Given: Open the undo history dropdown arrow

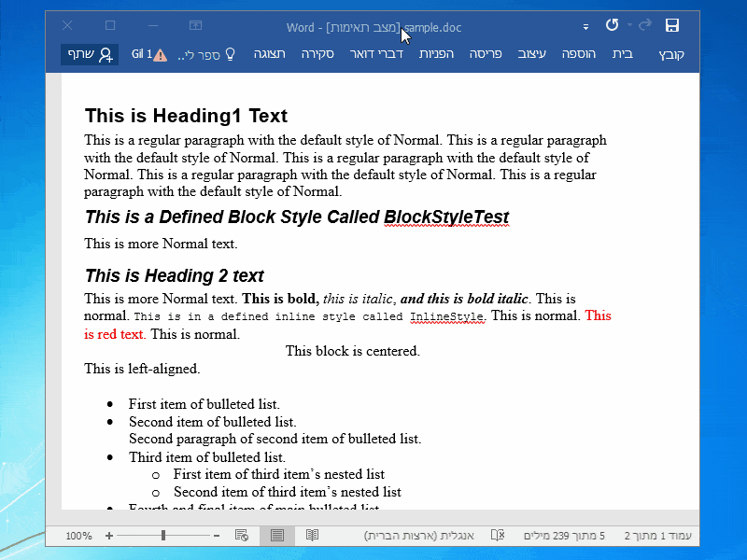Looking at the screenshot, I should [629, 25].
